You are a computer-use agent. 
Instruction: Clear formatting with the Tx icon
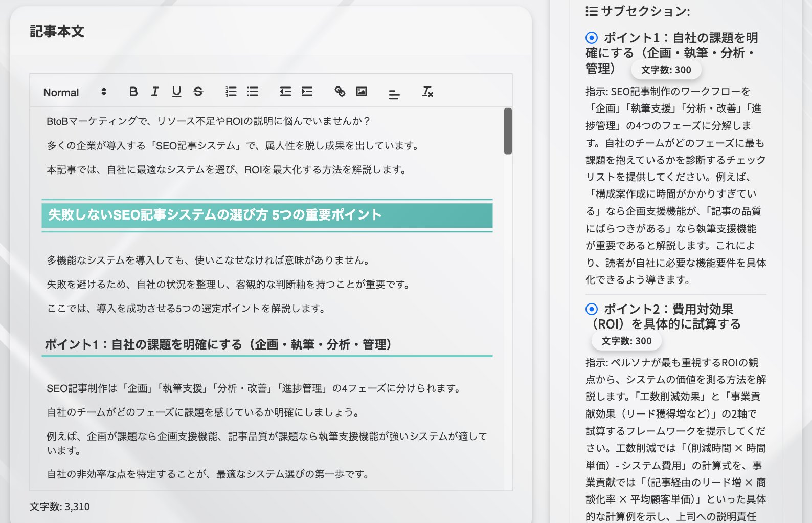427,92
